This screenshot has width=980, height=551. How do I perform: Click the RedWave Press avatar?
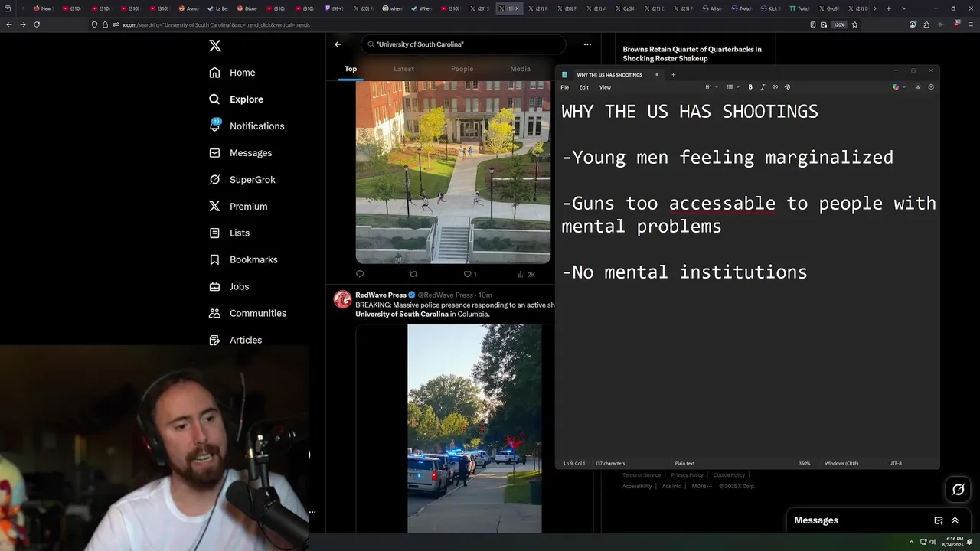point(342,299)
